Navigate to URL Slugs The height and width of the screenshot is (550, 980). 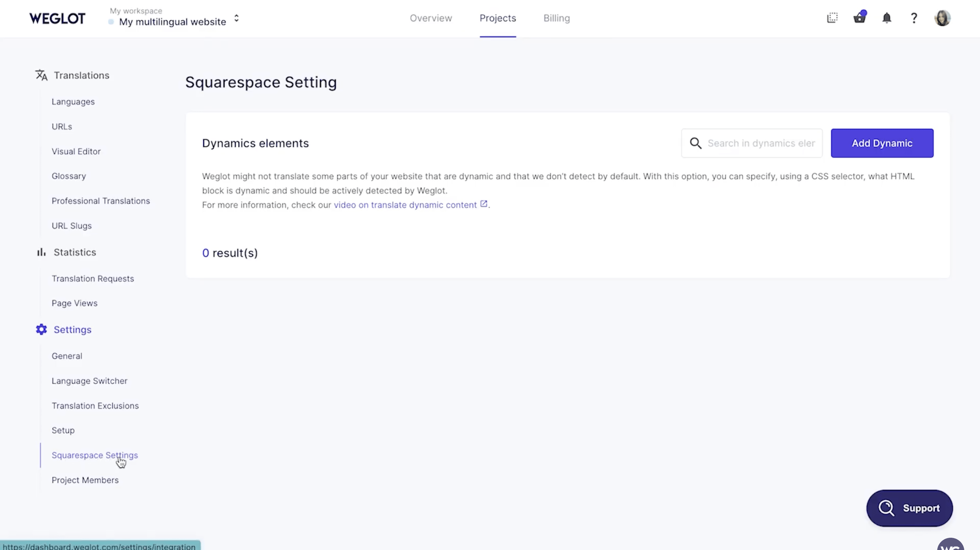click(71, 226)
